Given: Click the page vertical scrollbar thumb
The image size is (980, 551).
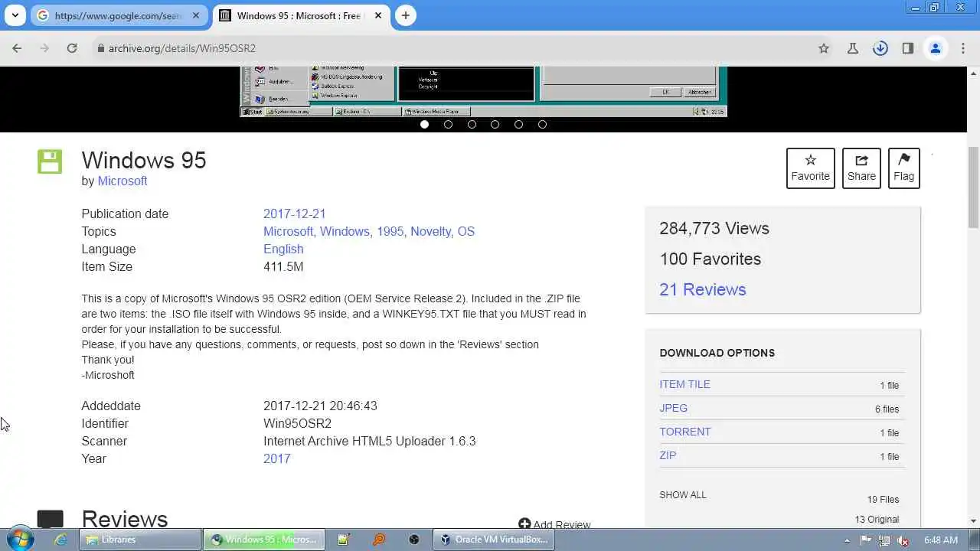Looking at the screenshot, I should pos(973,186).
